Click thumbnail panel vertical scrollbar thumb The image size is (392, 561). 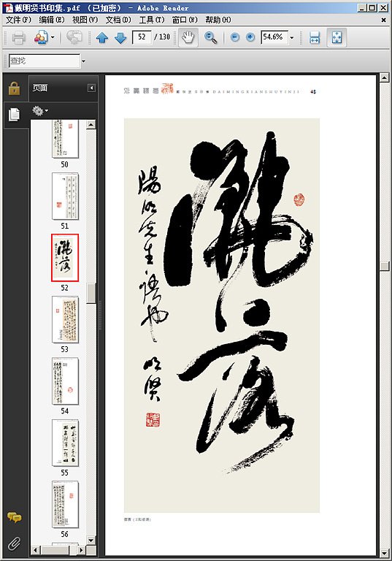click(91, 293)
